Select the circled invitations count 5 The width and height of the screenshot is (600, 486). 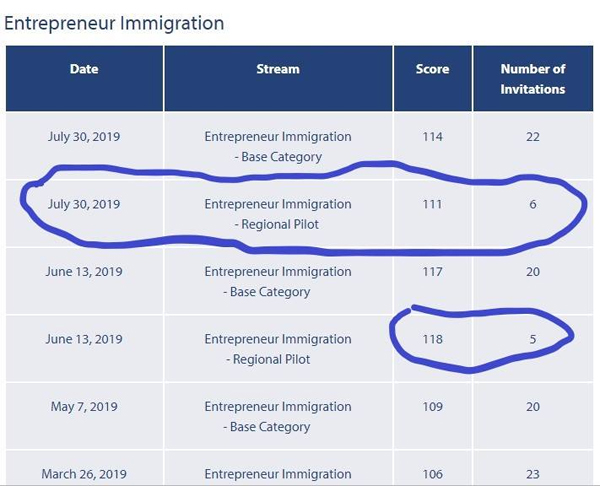533,339
